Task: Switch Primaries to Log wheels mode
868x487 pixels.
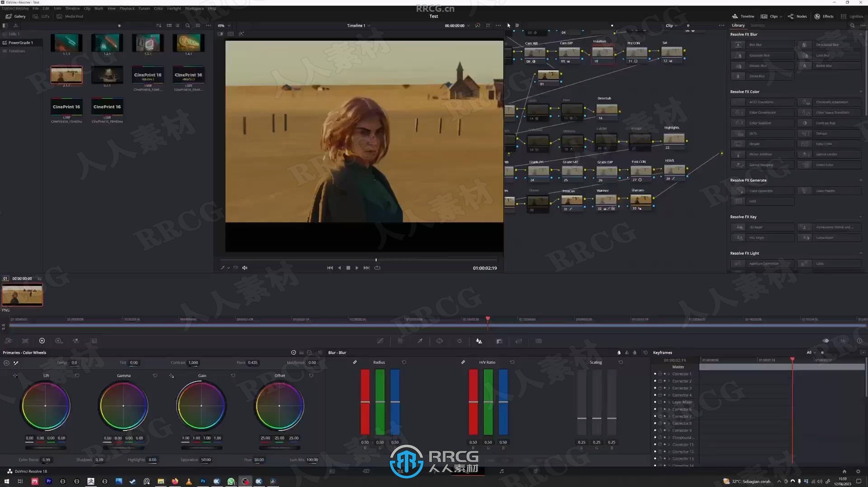Action: 309,353
